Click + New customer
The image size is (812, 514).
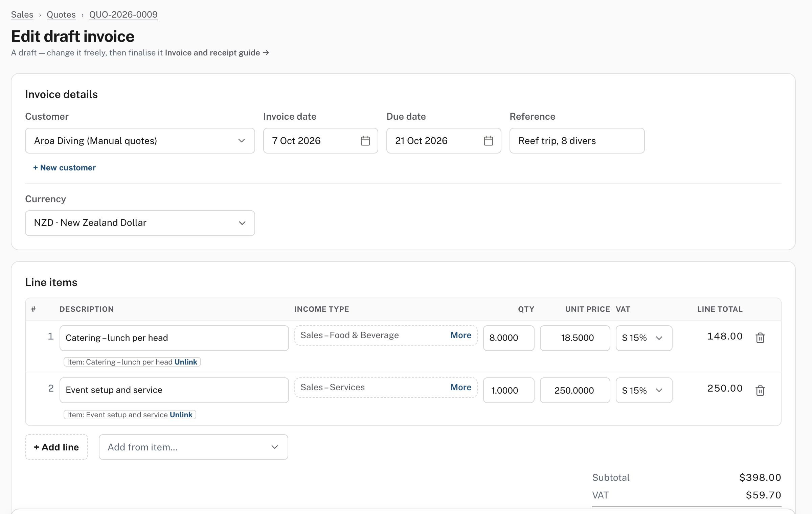(x=64, y=168)
